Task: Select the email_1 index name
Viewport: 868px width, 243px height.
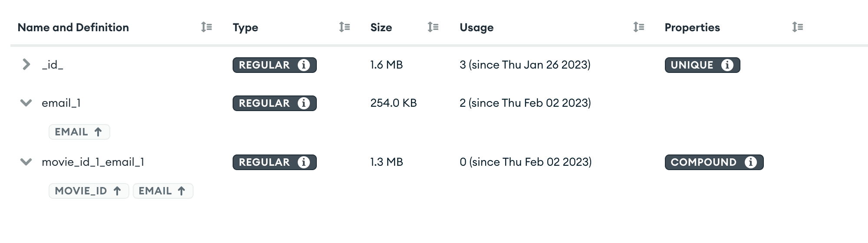Action: click(x=61, y=103)
